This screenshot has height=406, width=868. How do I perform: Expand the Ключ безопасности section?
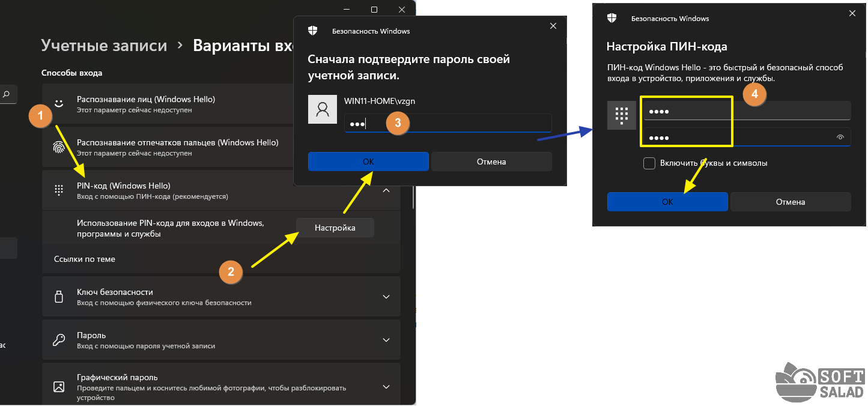[x=386, y=297]
